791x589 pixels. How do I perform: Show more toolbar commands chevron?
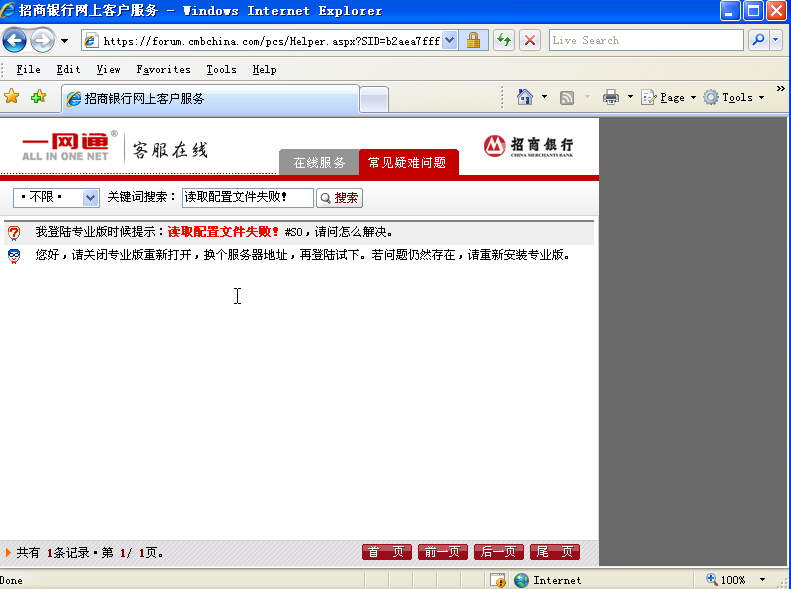point(780,89)
